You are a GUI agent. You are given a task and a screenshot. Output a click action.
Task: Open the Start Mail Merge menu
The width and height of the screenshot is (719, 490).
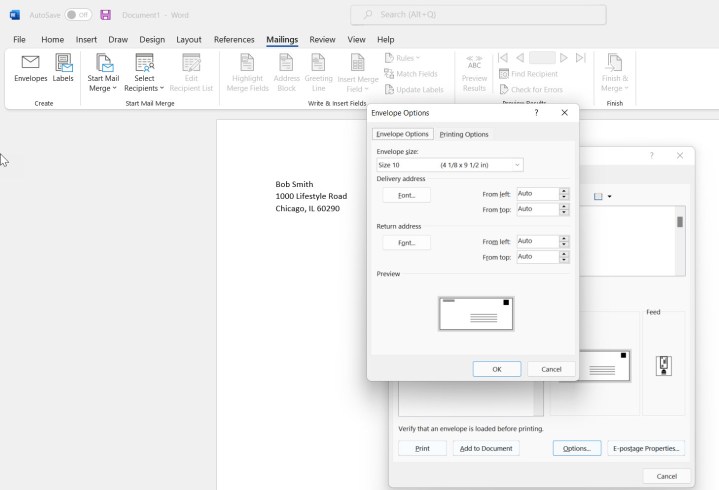[x=102, y=70]
